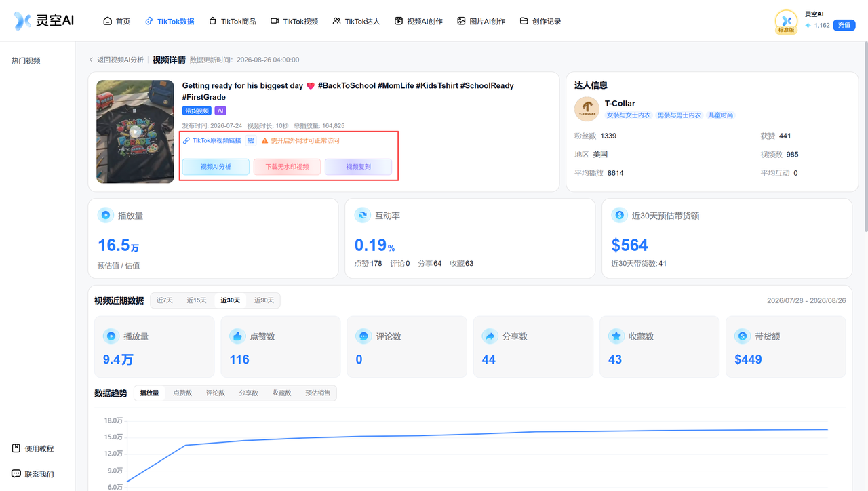Open the TikTok原视频链接 link
Screen dimensions: 868x491
(x=212, y=141)
